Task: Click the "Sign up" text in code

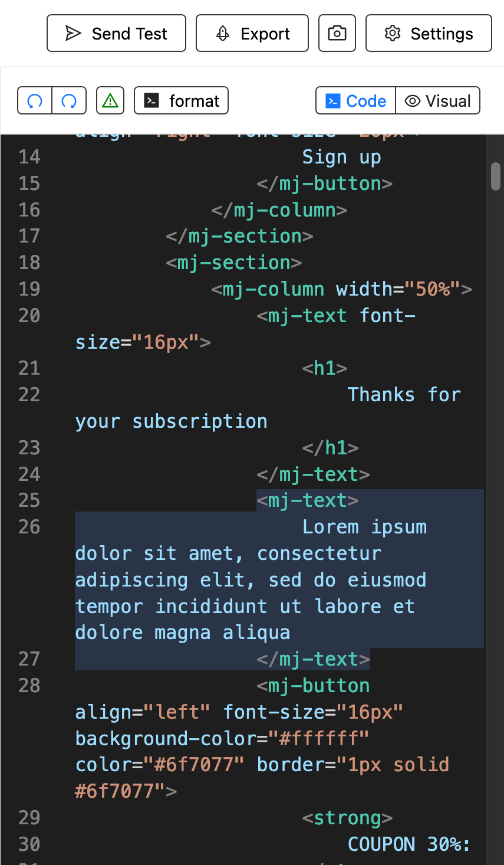Action: (341, 158)
